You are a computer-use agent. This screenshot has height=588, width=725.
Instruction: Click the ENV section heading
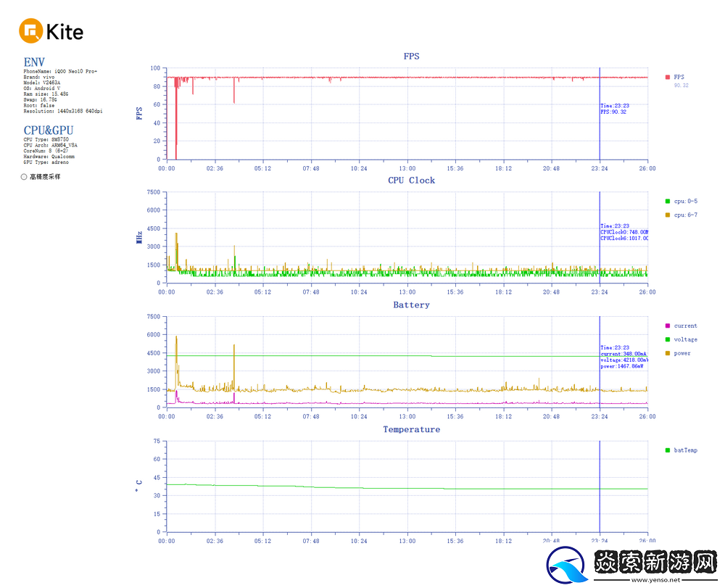click(x=34, y=62)
